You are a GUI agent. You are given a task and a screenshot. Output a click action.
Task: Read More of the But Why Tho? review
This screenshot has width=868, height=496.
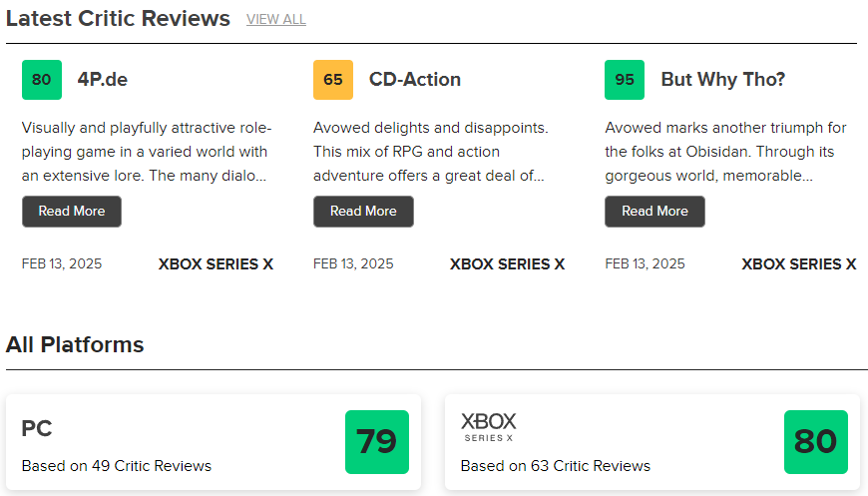click(654, 211)
